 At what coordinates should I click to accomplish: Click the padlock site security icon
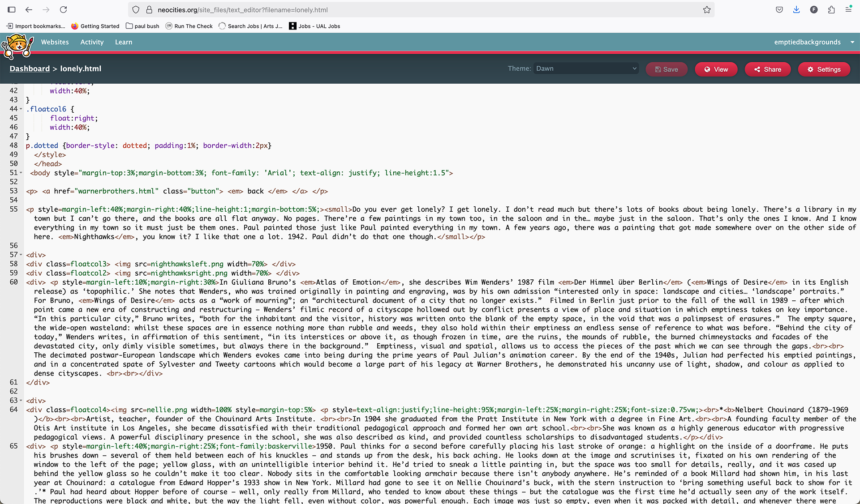[x=149, y=10]
